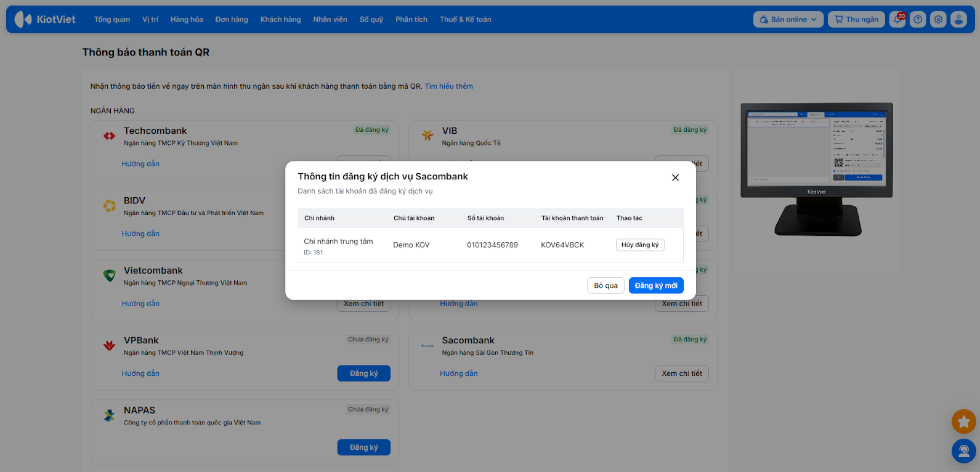The height and width of the screenshot is (472, 980).
Task: Register VPBank with its Đăng ký button
Action: (364, 373)
